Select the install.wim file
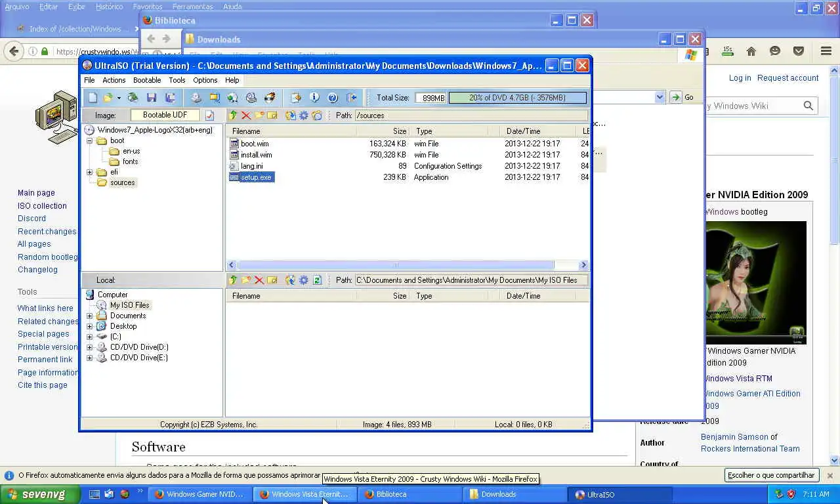The width and height of the screenshot is (840, 504). pos(256,155)
